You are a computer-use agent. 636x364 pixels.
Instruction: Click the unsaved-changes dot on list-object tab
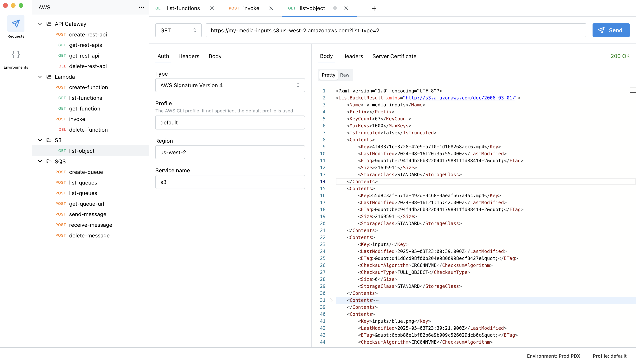335,8
